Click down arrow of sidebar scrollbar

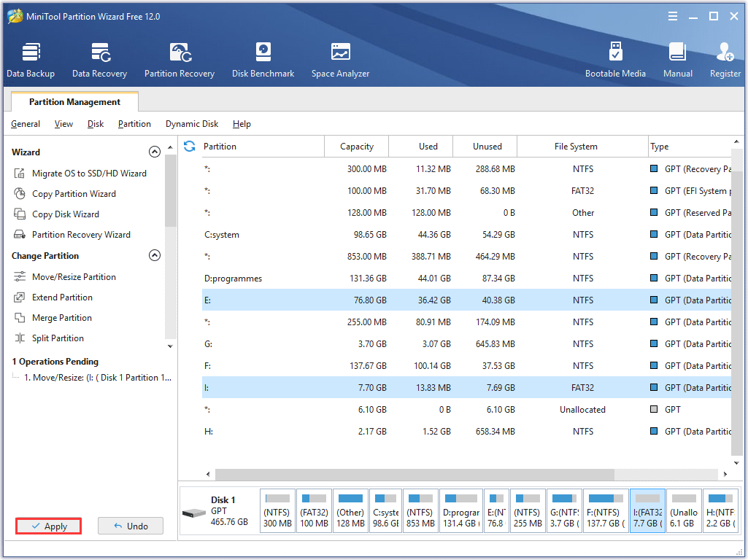coord(170,346)
